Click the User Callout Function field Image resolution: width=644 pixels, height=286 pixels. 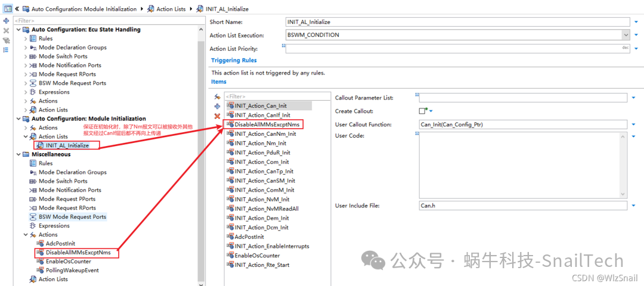[523, 125]
